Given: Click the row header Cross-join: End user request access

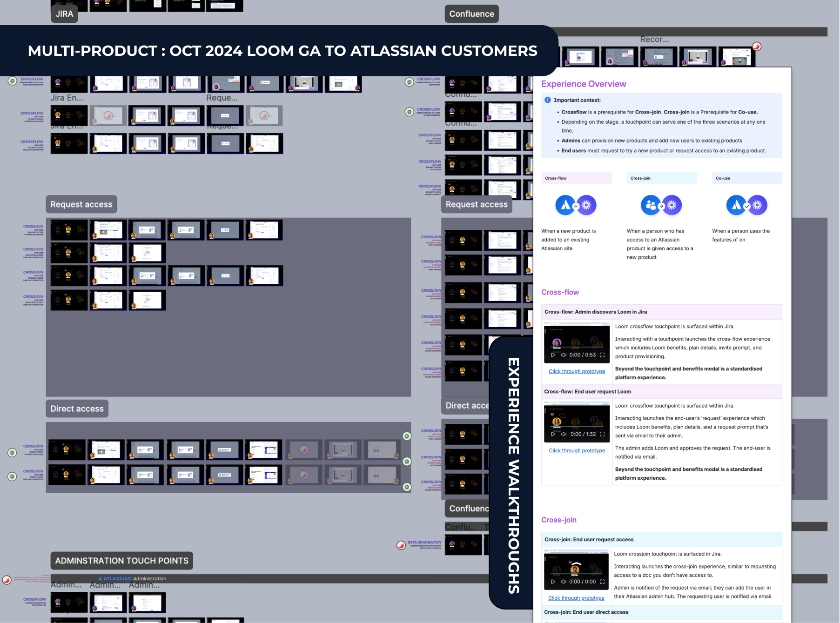Looking at the screenshot, I should tap(662, 539).
